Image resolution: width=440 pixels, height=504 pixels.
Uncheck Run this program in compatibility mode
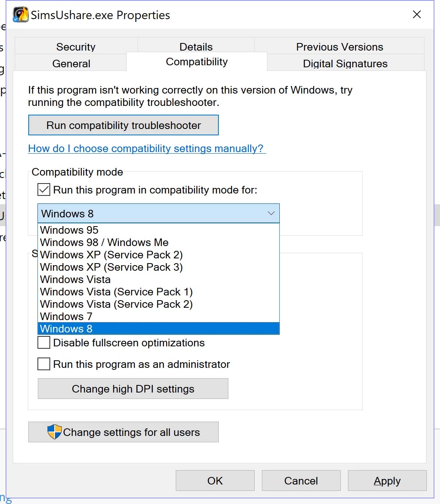(x=44, y=189)
